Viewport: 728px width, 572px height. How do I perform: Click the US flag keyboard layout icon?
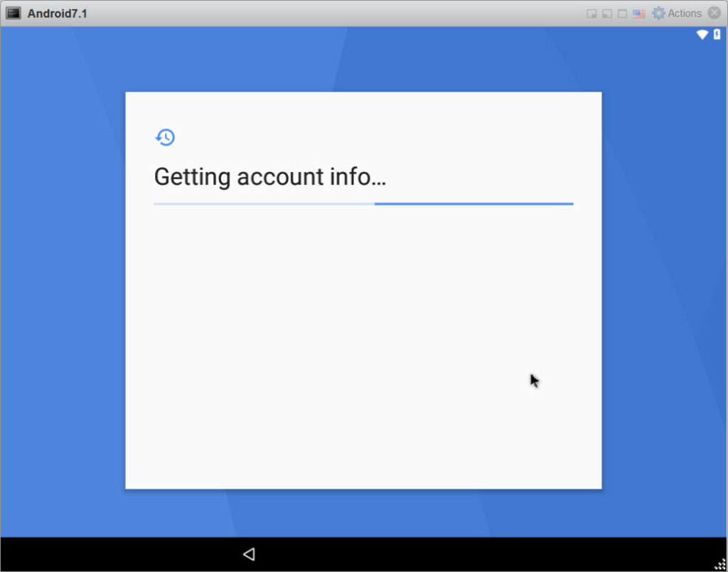(639, 14)
